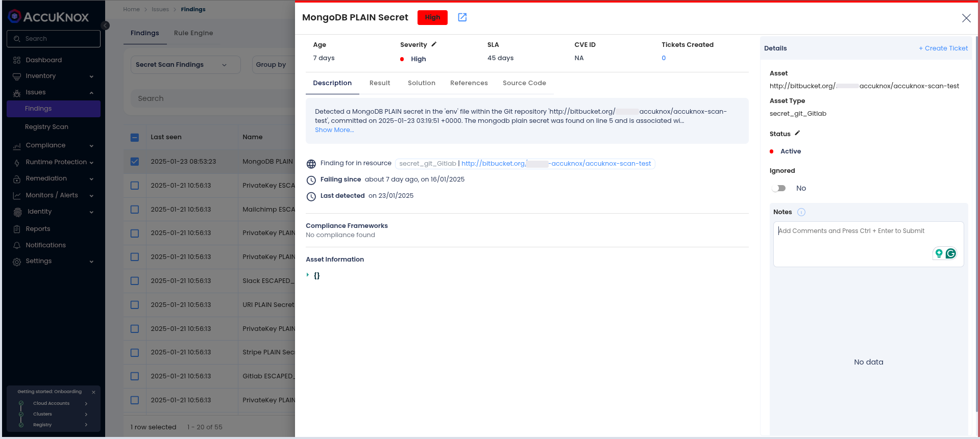Open finding in new window icon
Screen dimensions: 980x439
tap(462, 17)
